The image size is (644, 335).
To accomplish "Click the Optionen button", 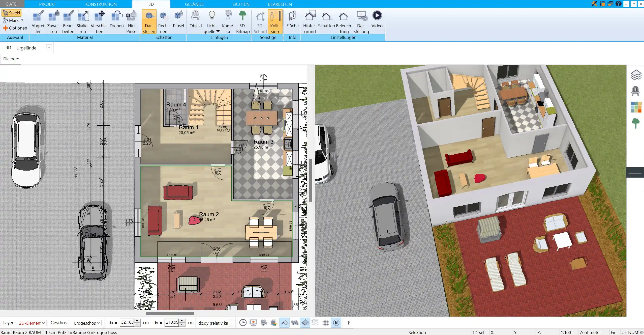I will (x=15, y=28).
